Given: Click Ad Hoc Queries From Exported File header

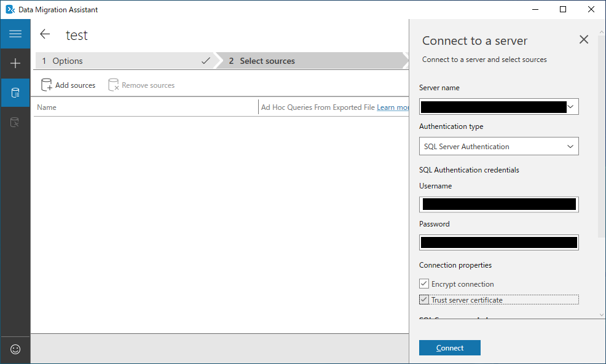Looking at the screenshot, I should (x=318, y=107).
